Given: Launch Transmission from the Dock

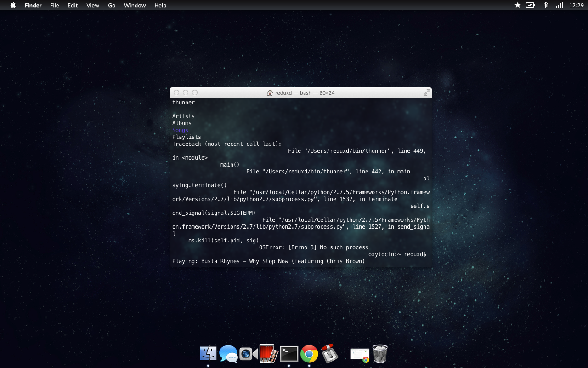Looking at the screenshot, I should pos(329,353).
